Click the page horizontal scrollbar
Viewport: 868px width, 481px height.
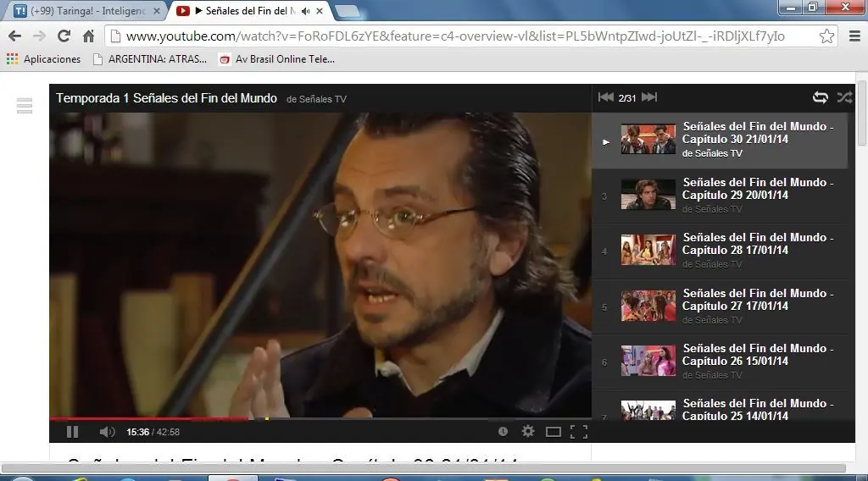424,467
